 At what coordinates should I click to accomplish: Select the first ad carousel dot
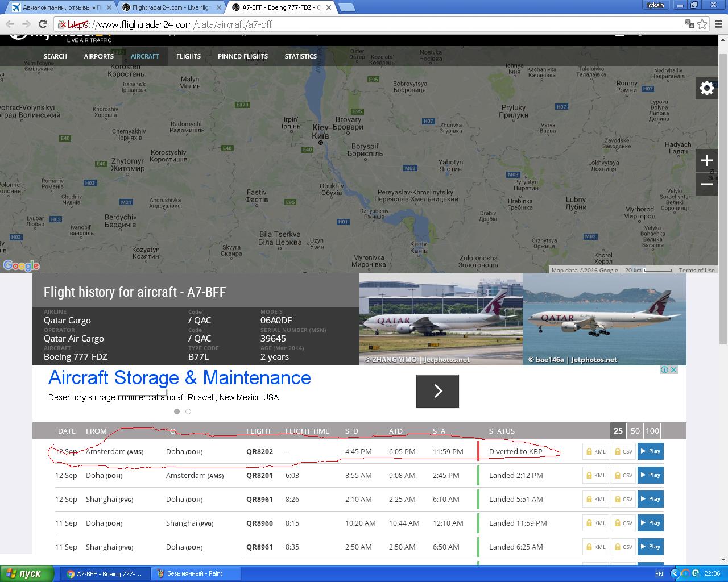[x=177, y=411]
